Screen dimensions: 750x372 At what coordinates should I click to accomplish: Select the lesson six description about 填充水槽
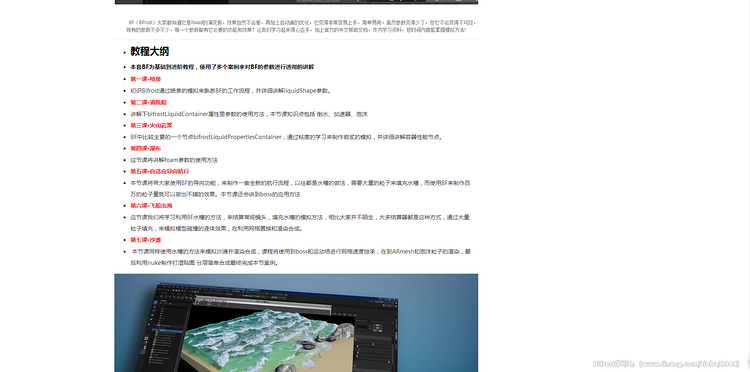pos(300,223)
